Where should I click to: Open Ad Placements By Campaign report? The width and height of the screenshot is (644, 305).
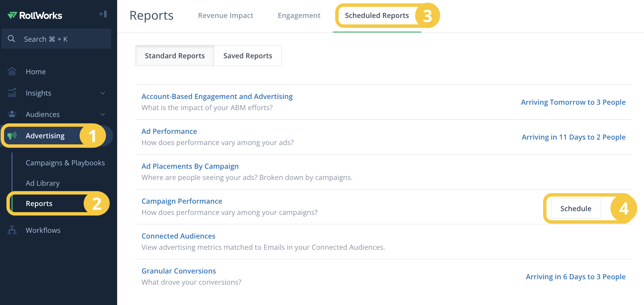tap(190, 166)
